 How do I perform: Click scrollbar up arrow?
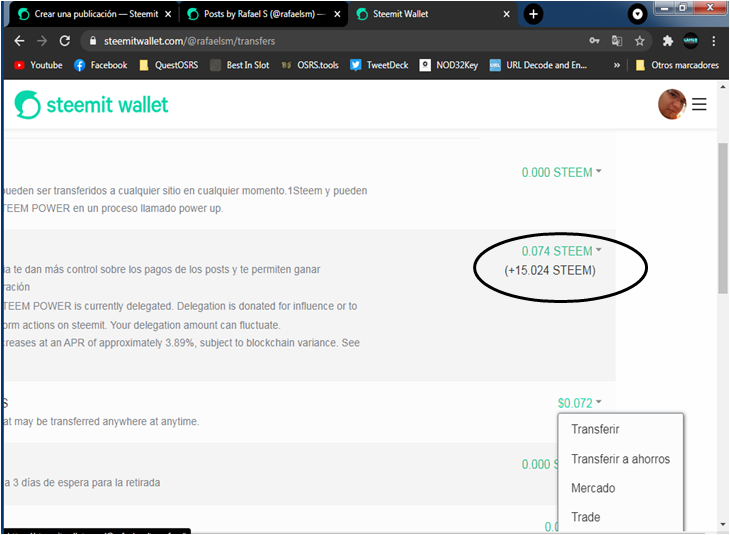tap(723, 87)
